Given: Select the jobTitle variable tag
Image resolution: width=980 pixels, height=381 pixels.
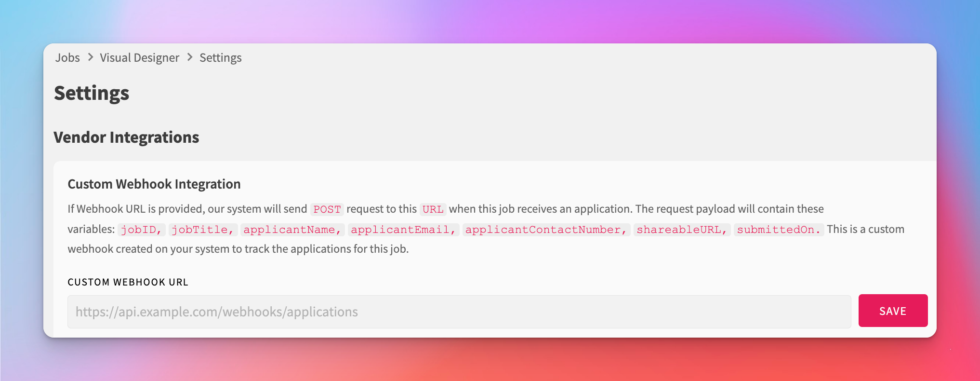Looking at the screenshot, I should click(x=203, y=230).
